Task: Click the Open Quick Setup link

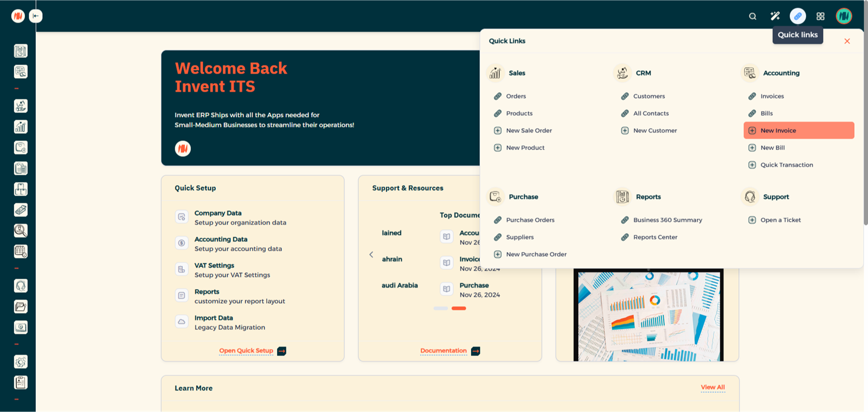Action: point(246,351)
